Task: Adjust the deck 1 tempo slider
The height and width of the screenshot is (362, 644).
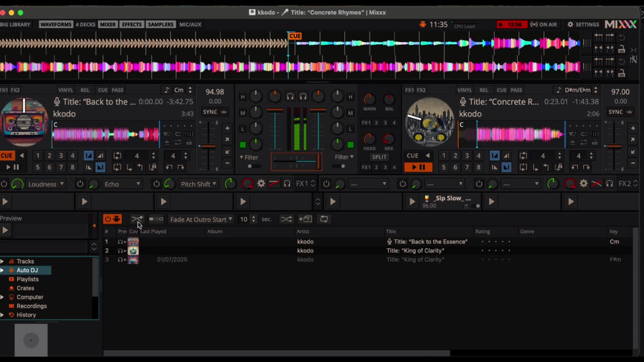Action: (208, 146)
